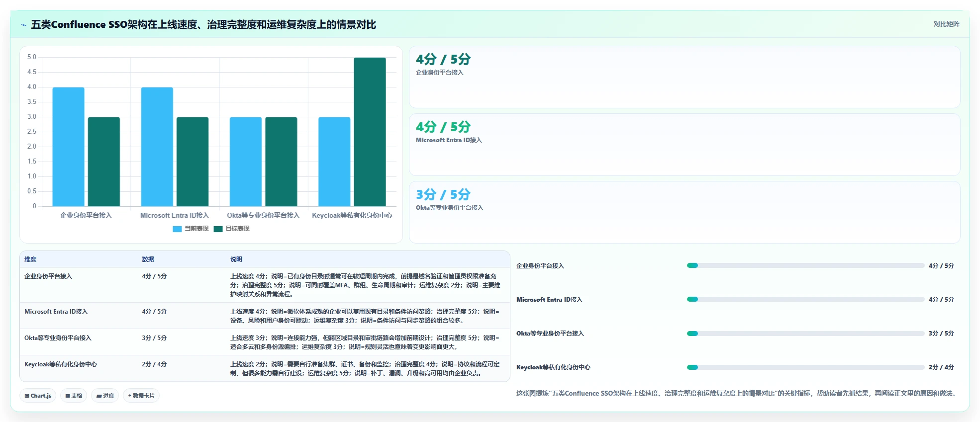Viewport: 980px width, 422px height.
Task: Click the description text of the Okta table row
Action: (x=365, y=342)
